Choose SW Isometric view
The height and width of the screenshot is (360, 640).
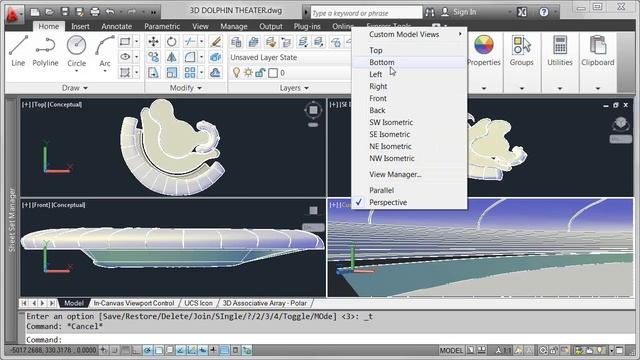(x=409, y=122)
